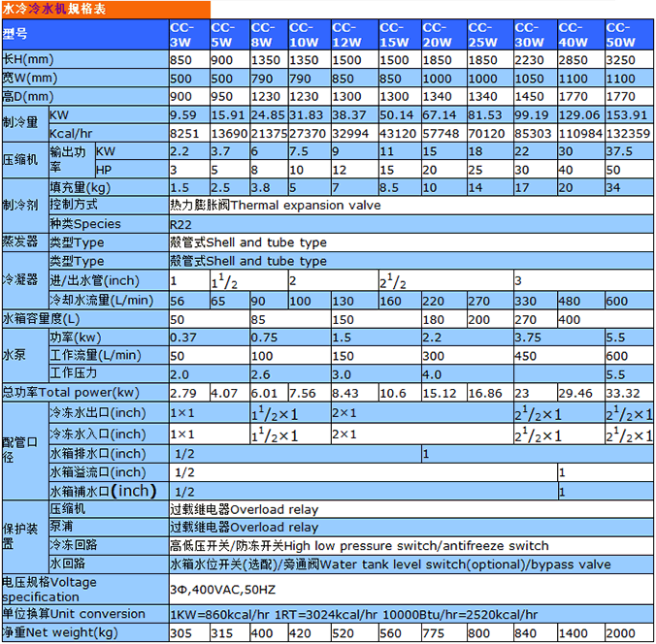
Task: Select the Water tank level switch cell
Action: pyautogui.click(x=390, y=563)
